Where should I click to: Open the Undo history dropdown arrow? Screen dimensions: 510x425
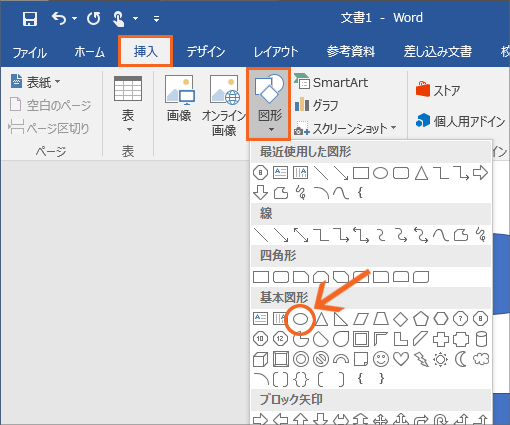(x=74, y=18)
